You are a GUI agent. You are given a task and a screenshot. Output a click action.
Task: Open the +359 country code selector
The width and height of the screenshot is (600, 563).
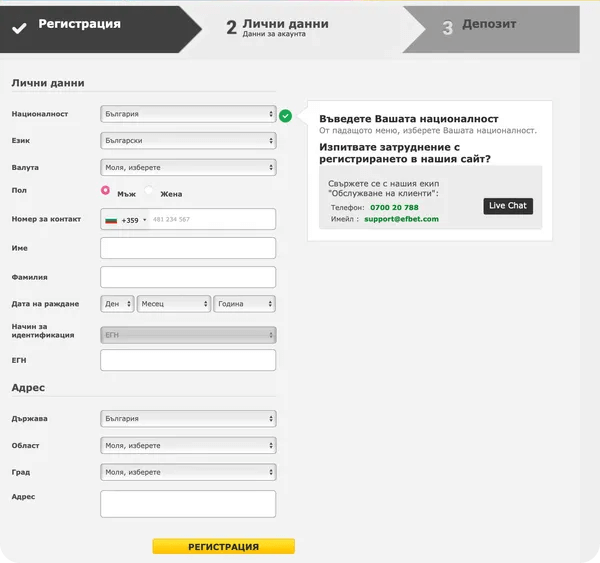pyautogui.click(x=126, y=220)
